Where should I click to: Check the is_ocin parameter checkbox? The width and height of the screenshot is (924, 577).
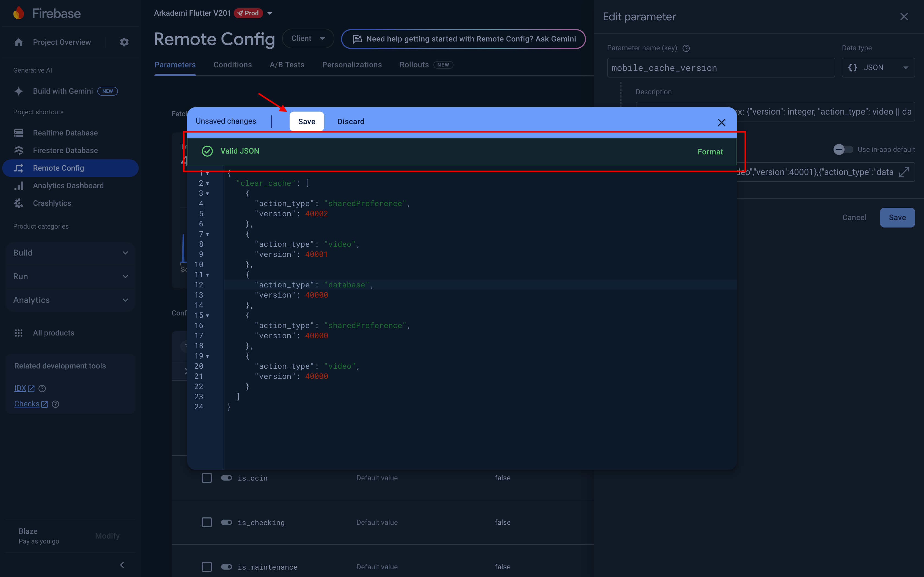click(207, 478)
